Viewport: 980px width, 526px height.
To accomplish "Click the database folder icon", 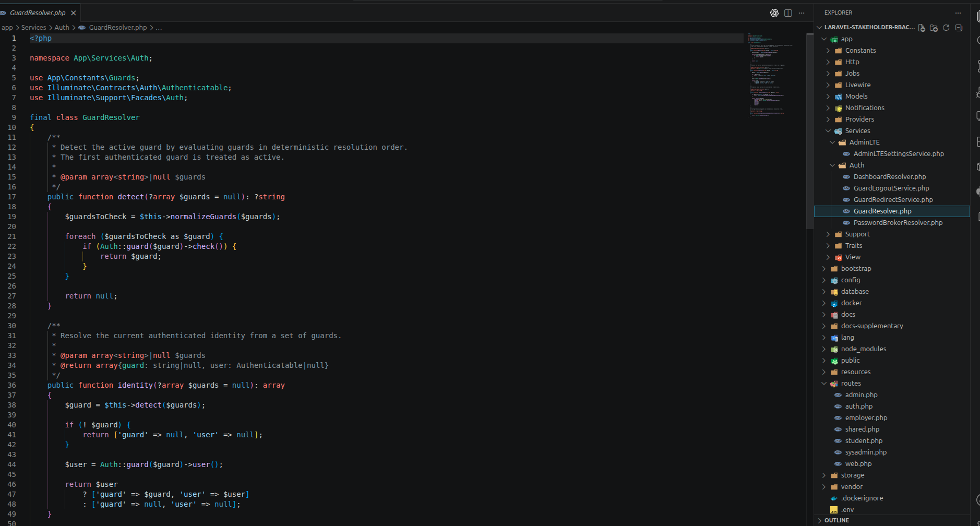I will [834, 292].
